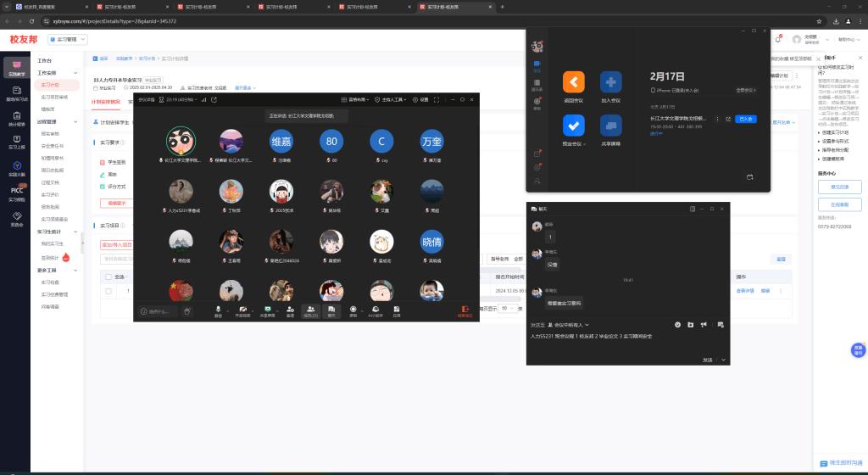Viewport: 868px width, 475px height.
Task: Click the join meeting plus icon
Action: [610, 82]
